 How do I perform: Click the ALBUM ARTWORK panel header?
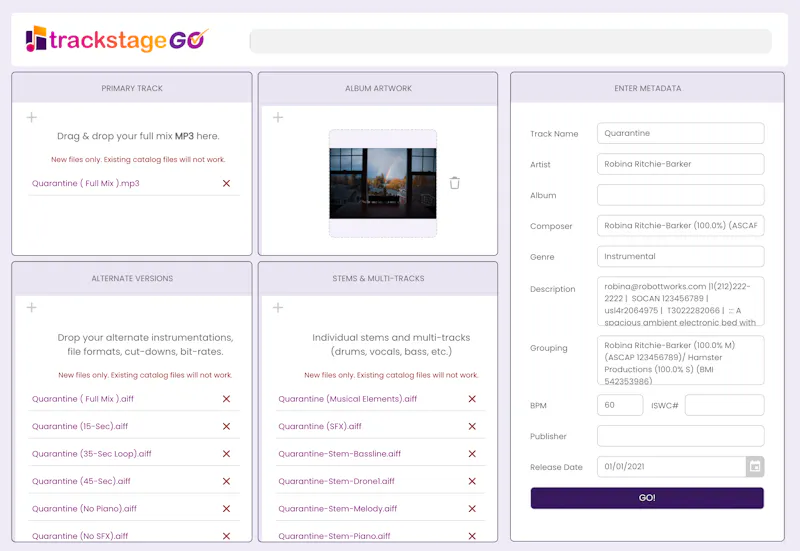tap(378, 88)
